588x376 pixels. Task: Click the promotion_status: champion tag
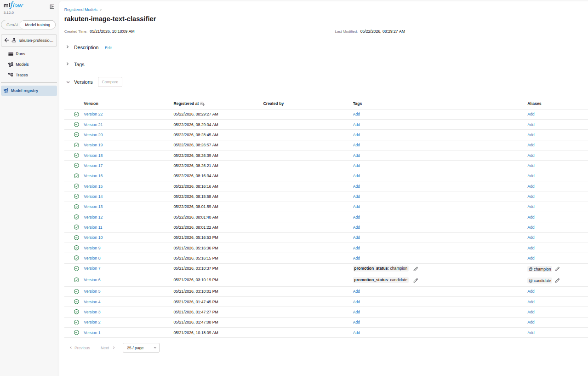(381, 268)
